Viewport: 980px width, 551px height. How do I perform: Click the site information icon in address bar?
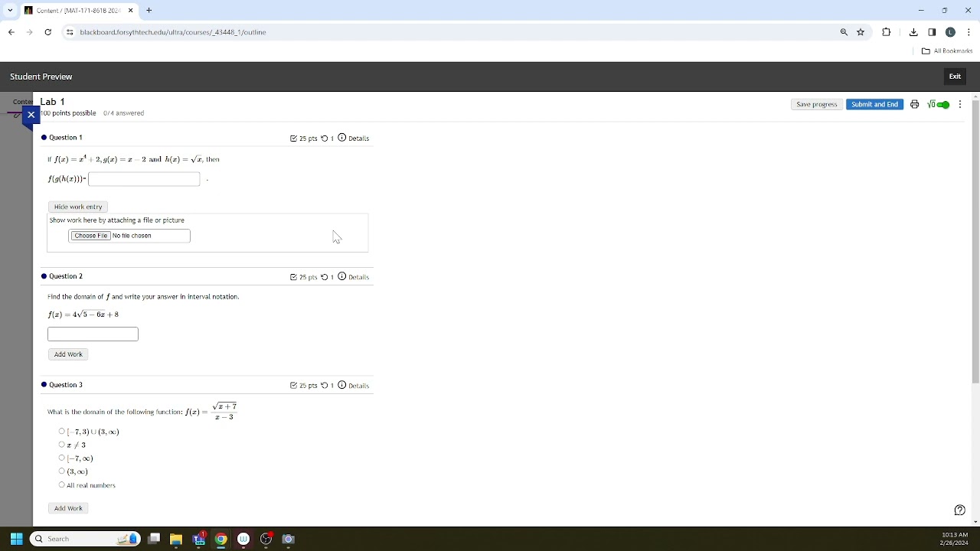70,32
